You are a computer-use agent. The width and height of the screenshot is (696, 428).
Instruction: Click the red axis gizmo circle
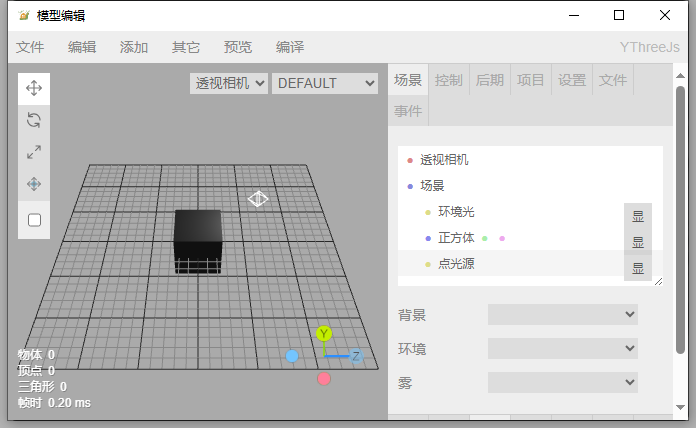324,379
